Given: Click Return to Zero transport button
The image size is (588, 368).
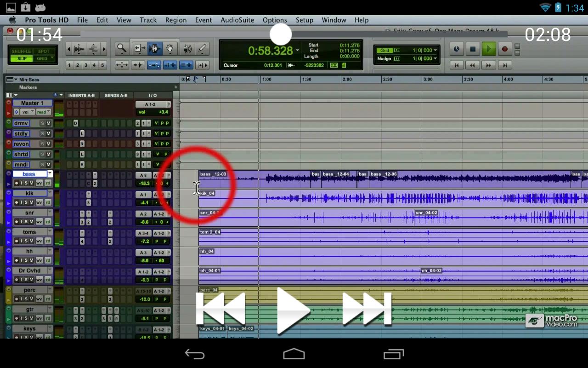Looking at the screenshot, I should coord(457,65).
